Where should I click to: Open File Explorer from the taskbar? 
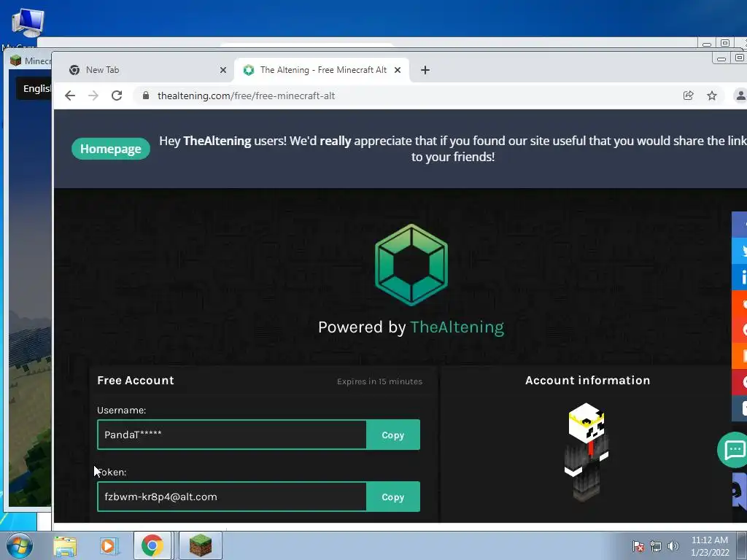65,546
